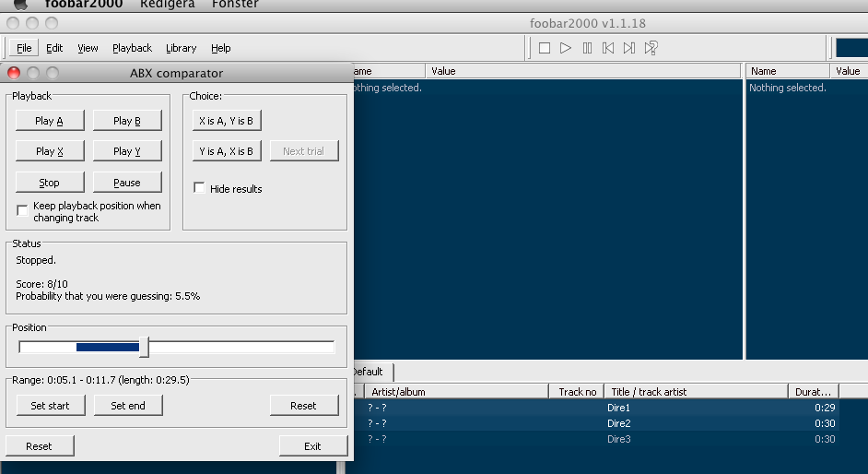Choose X is A, Y is B
This screenshot has height=474, width=868.
click(227, 121)
